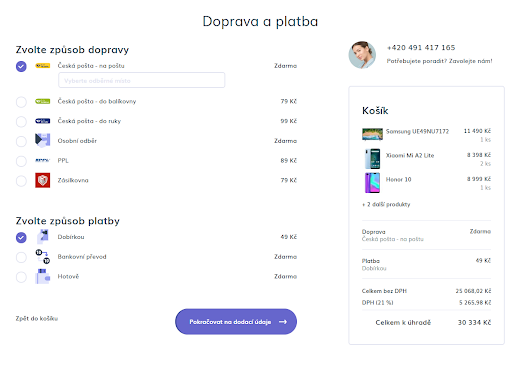The image size is (512, 369).
Task: Click phone number +420 491 417 165
Action: pos(421,48)
